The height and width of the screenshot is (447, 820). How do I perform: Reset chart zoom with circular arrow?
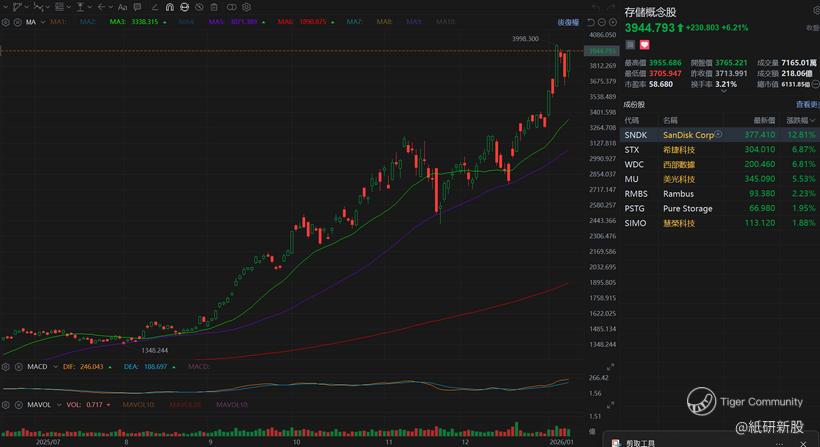[x=591, y=22]
